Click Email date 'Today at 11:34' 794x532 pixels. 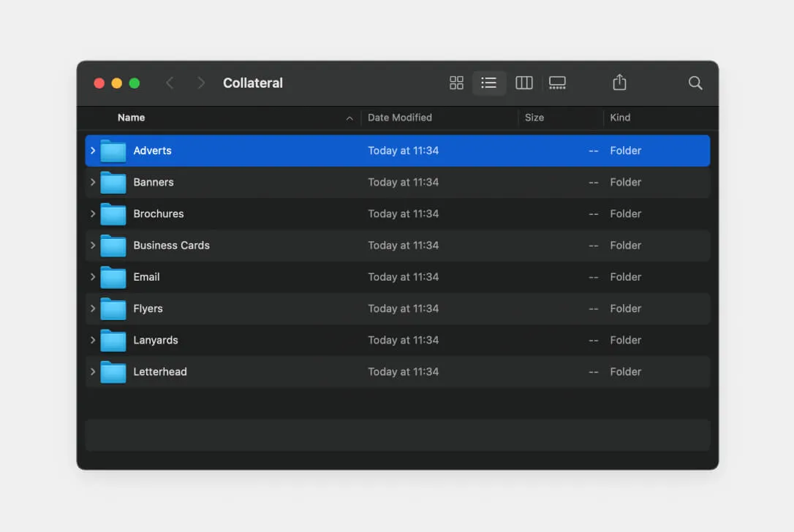point(403,277)
